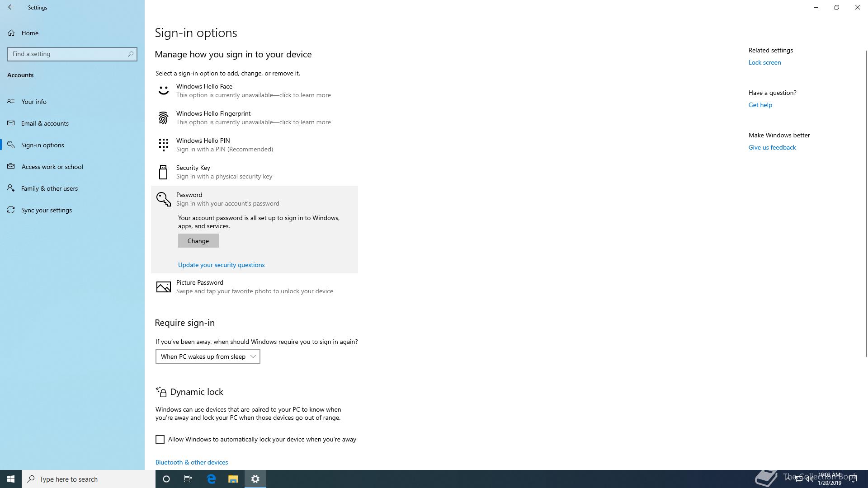Screen dimensions: 868x488
Task: Click the Get help link
Action: click(760, 105)
